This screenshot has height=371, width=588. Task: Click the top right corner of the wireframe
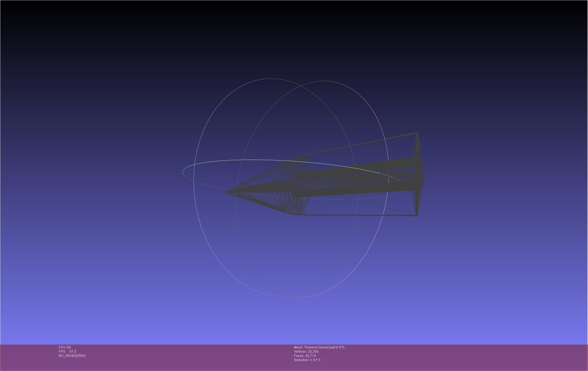pos(417,133)
